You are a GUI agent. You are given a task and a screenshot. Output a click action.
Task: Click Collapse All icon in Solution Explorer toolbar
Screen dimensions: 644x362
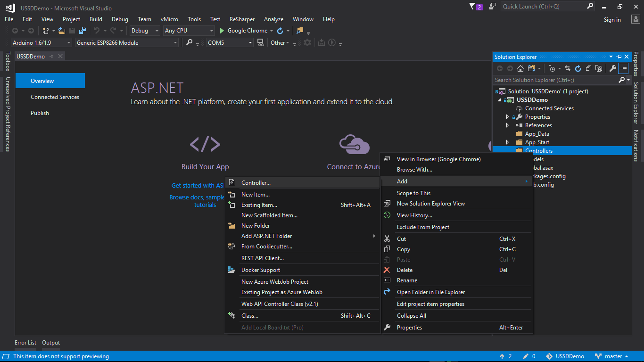click(588, 68)
